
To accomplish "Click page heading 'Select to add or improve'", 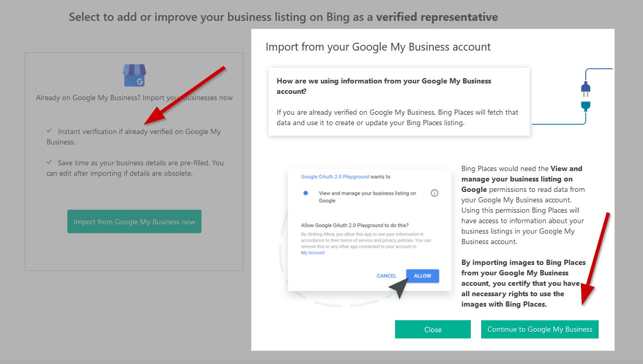I will (283, 17).
